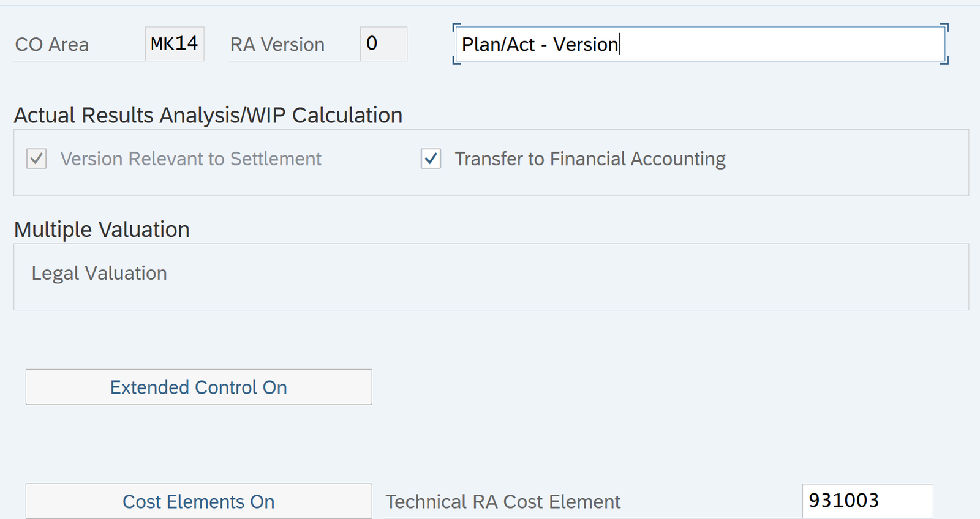Uncheck the Transfer to Financial Accounting checkbox
The image size is (980, 519).
pos(431,159)
